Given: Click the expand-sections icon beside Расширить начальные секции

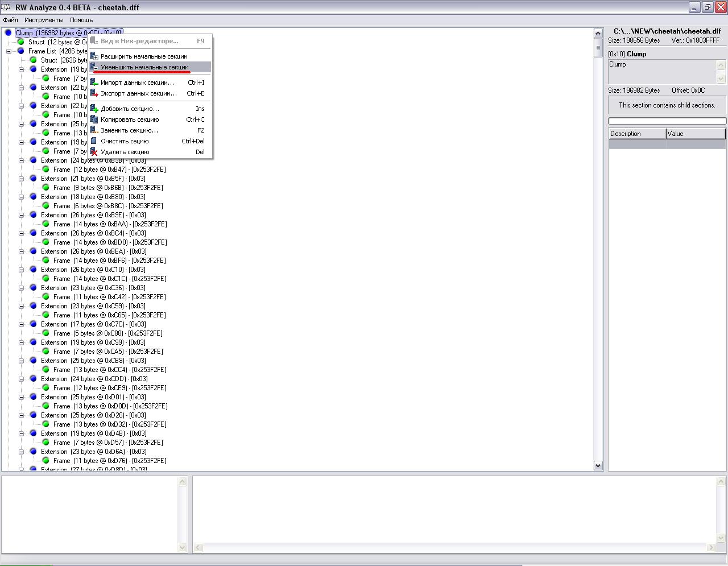Looking at the screenshot, I should 94,56.
